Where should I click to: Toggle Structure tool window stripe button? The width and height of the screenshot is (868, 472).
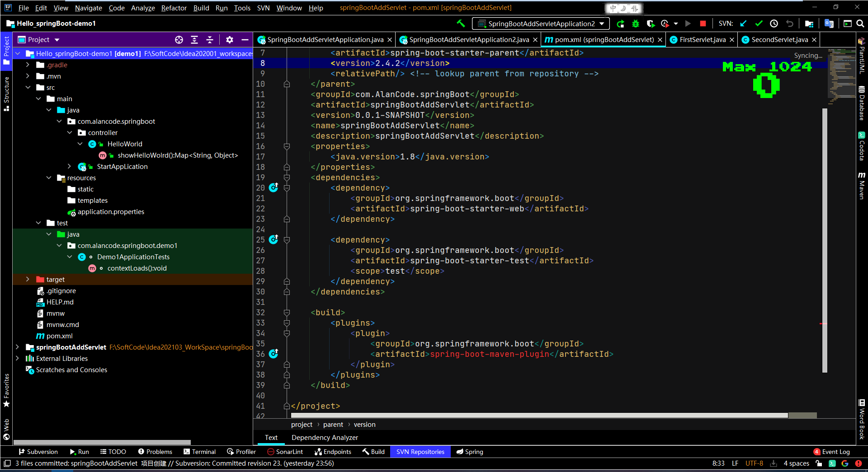tap(6, 94)
